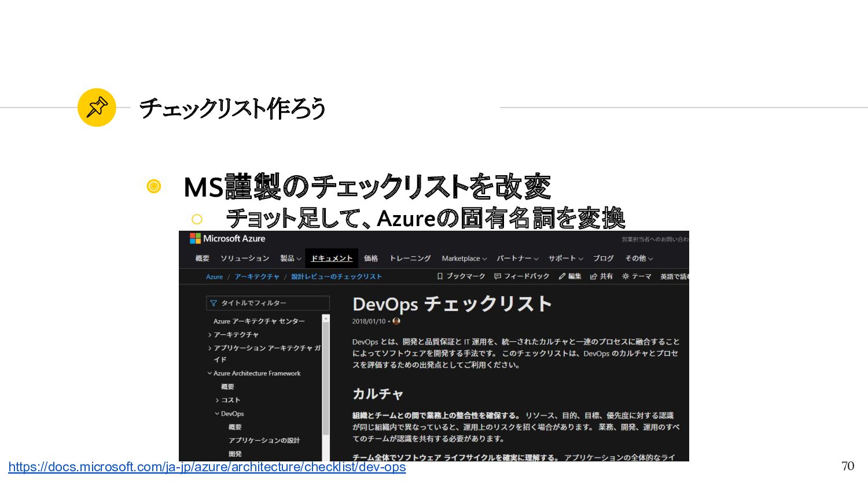Image resolution: width=868 pixels, height=488 pixels.
Task: Collapse the Azure Architecture Framework node
Action: click(x=209, y=374)
